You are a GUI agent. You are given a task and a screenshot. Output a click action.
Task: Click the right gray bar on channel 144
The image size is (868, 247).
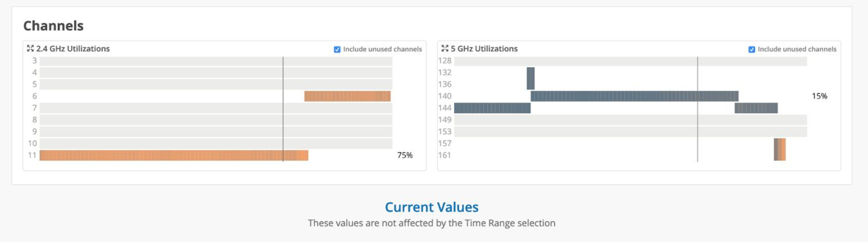tap(756, 108)
